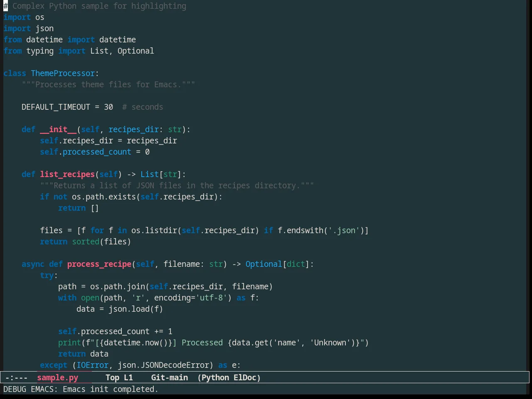This screenshot has height=399, width=532.
Task: Click 'IOError' in the except clause
Action: (x=92, y=365)
